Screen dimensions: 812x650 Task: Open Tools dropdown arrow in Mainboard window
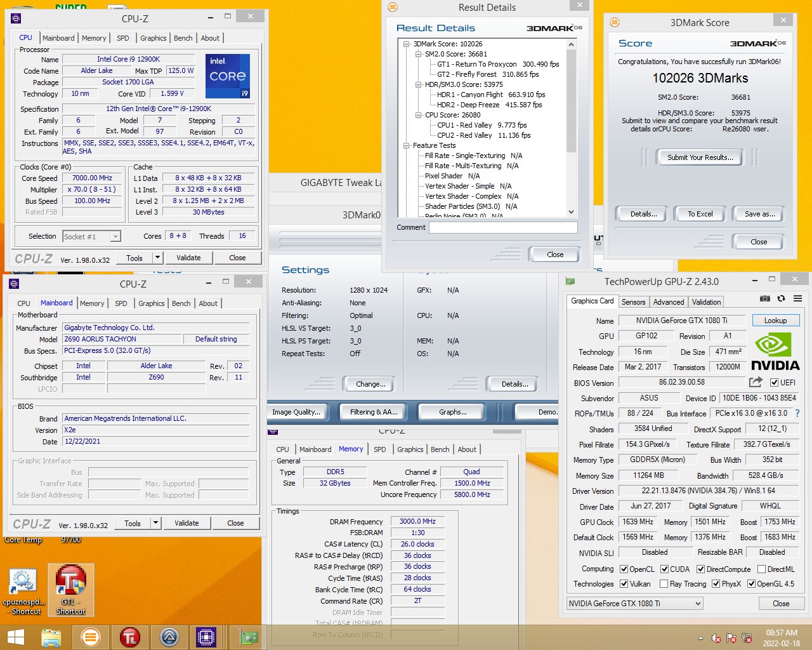156,523
